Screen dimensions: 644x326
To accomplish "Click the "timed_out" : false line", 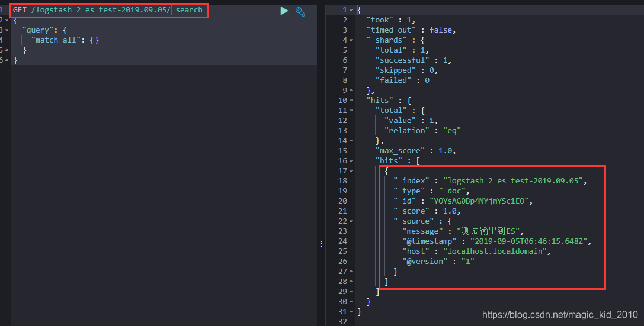I will (x=411, y=30).
